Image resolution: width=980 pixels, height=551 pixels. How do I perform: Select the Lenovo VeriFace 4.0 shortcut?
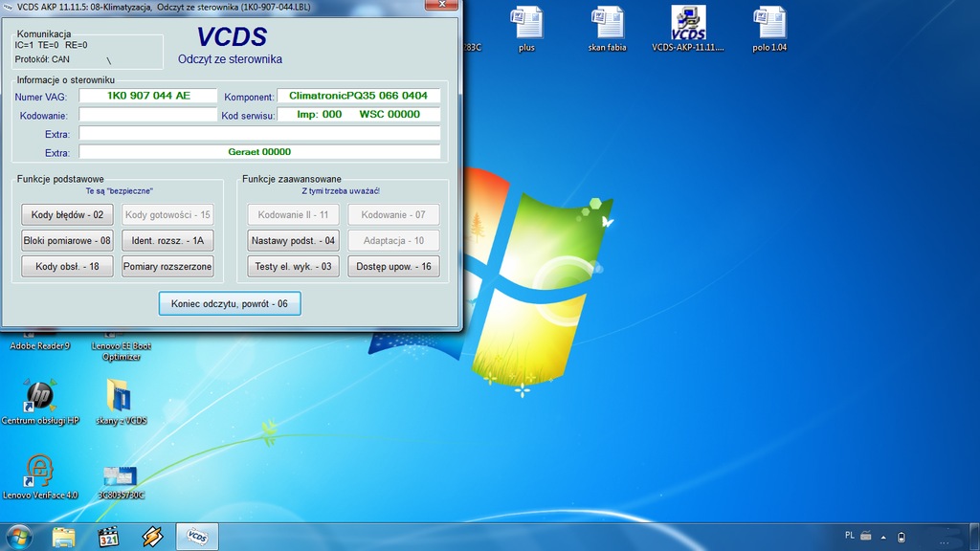(40, 476)
